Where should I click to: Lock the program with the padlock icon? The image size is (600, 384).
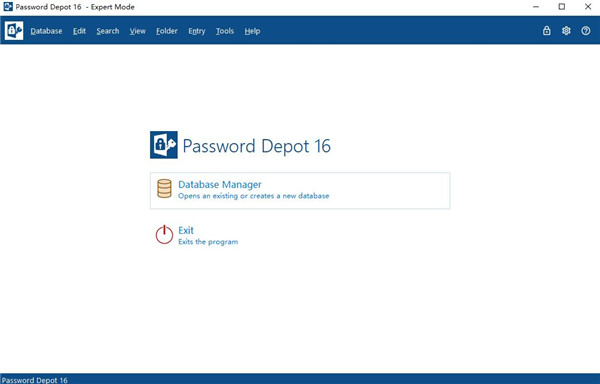[x=546, y=31]
